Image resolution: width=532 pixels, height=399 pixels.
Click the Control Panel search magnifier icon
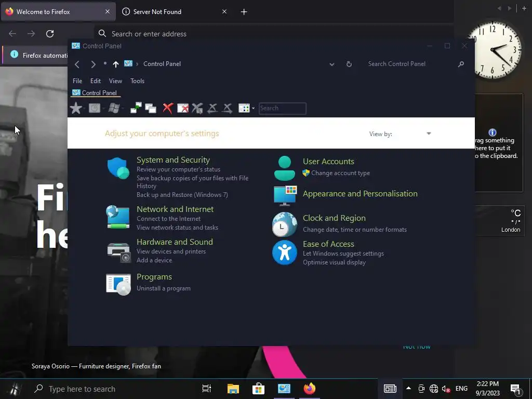tap(461, 64)
